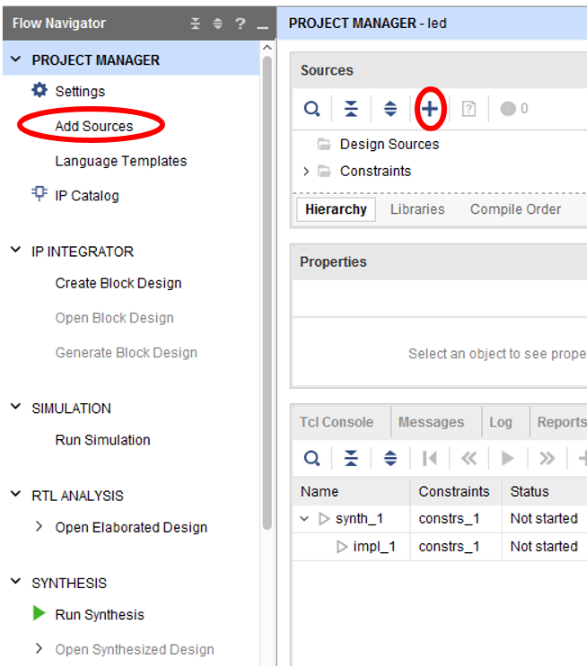This screenshot has width=588, height=668.
Task: Click the green Run Synthesis arrow
Action: pos(39,613)
